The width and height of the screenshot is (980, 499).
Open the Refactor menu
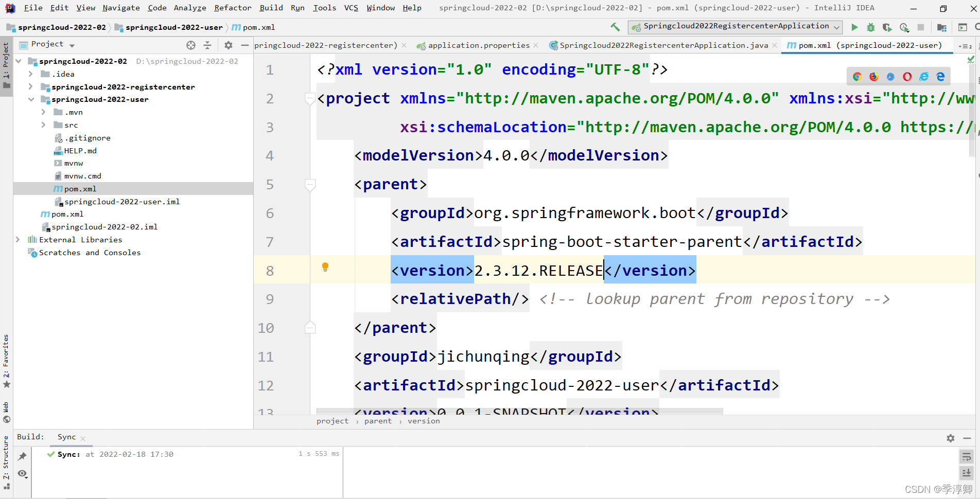233,8
